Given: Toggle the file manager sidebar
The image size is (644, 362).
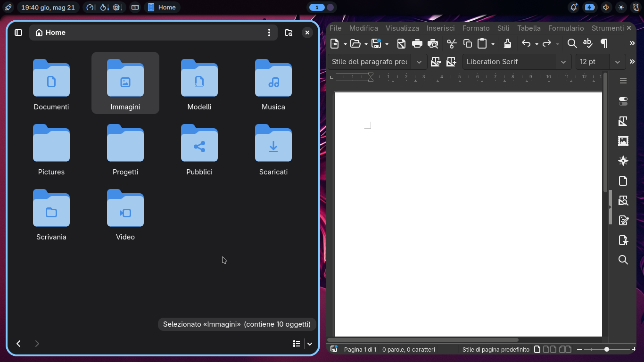Looking at the screenshot, I should click(x=18, y=33).
